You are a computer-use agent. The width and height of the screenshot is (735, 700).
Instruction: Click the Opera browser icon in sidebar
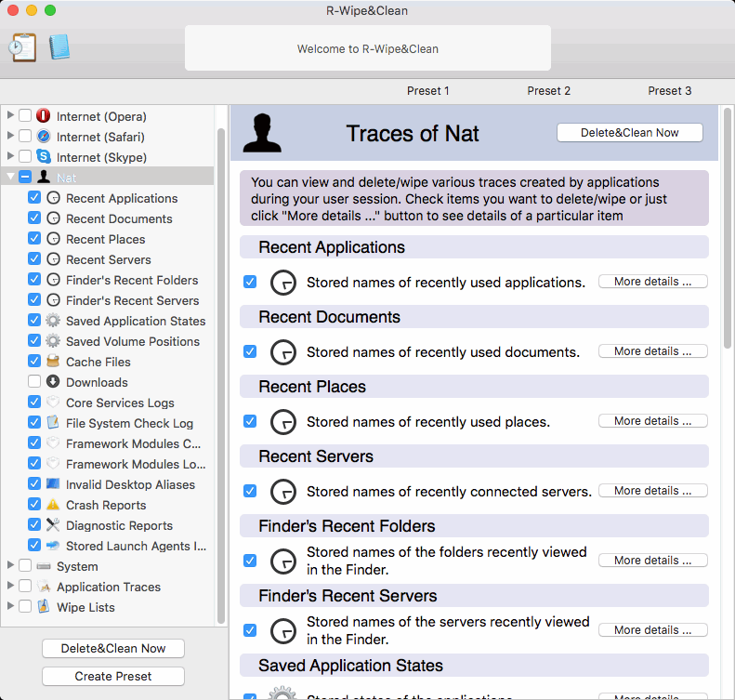point(44,116)
